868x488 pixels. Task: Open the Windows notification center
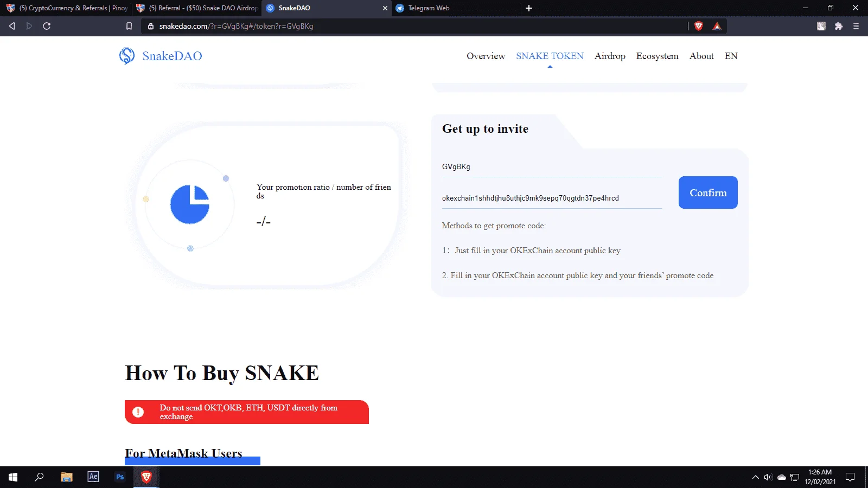coord(850,477)
